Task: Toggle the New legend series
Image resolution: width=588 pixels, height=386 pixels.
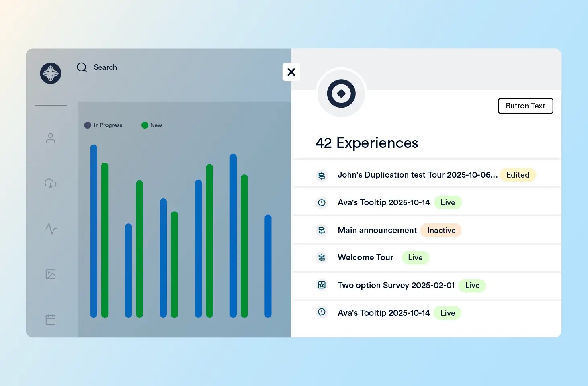Action: click(x=152, y=125)
